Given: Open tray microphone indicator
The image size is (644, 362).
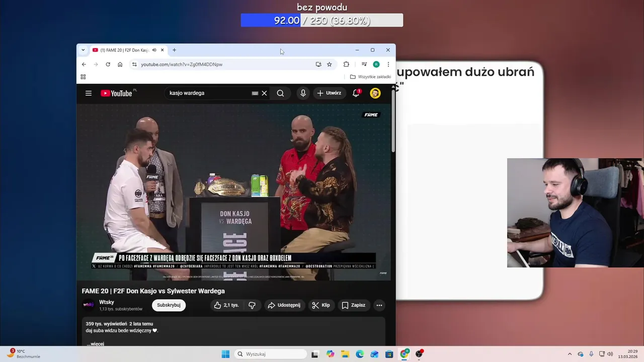Looking at the screenshot, I should click(591, 354).
